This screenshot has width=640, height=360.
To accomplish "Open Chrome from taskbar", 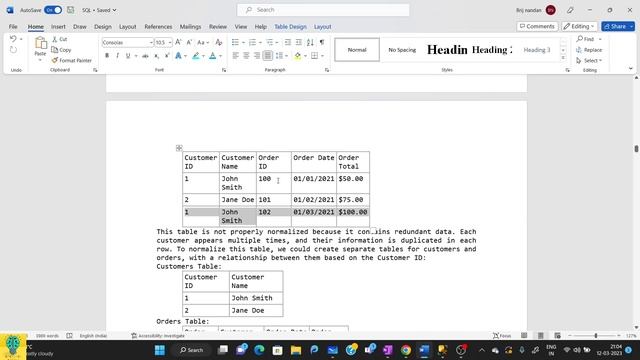I will (x=406, y=350).
